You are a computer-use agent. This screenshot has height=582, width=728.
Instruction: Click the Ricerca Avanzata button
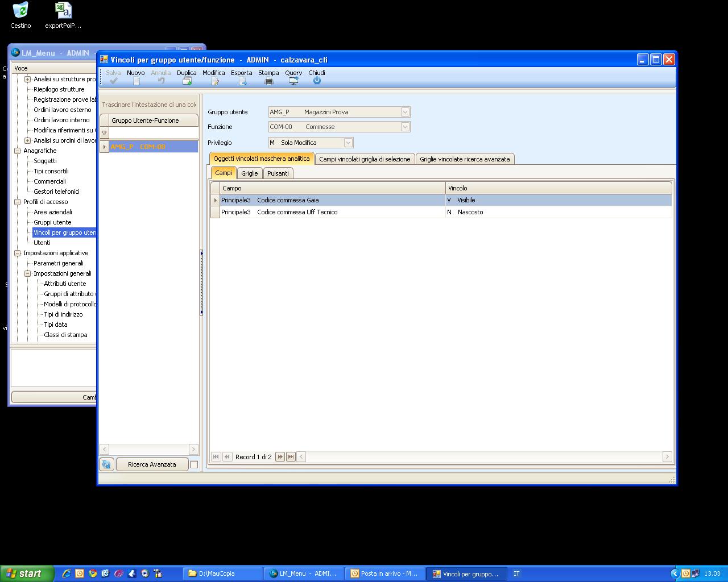[152, 464]
